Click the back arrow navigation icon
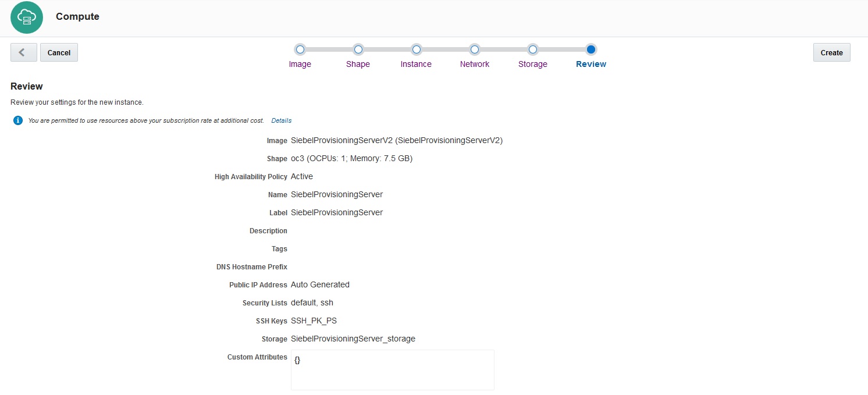Image resolution: width=868 pixels, height=395 pixels. pyautogui.click(x=23, y=52)
